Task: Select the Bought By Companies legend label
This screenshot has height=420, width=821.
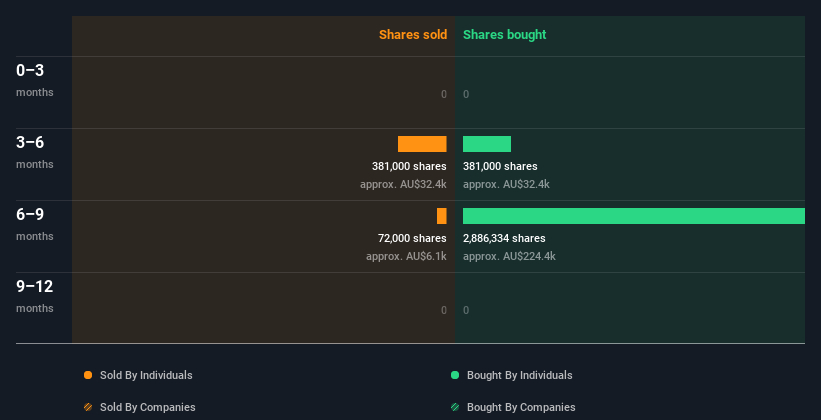Action: click(521, 407)
